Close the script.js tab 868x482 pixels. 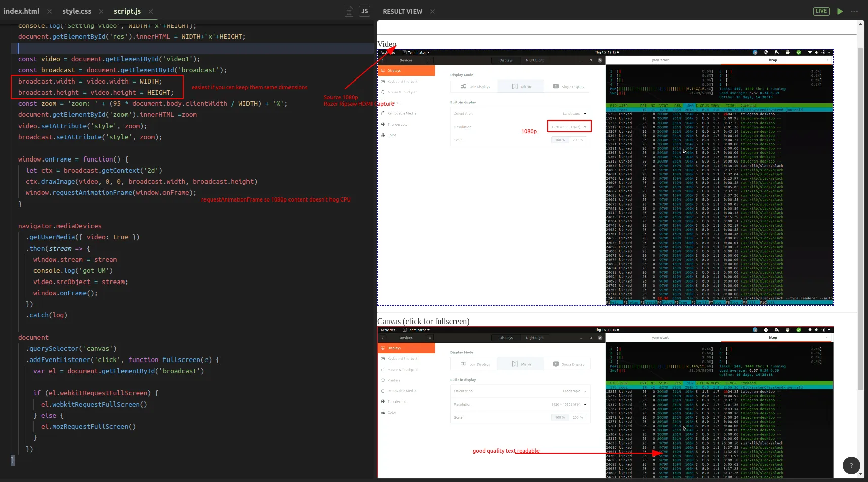click(151, 11)
